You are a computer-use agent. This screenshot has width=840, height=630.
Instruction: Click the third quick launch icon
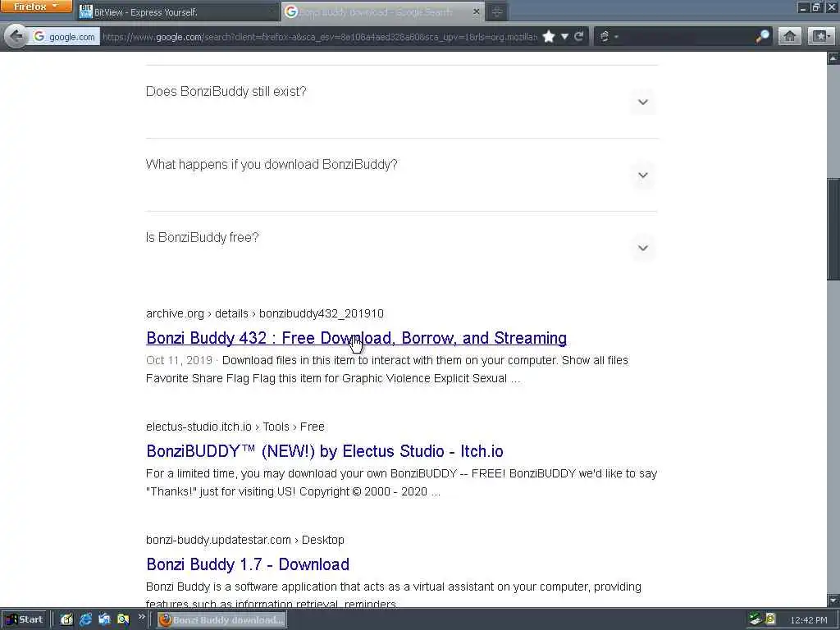pos(104,619)
